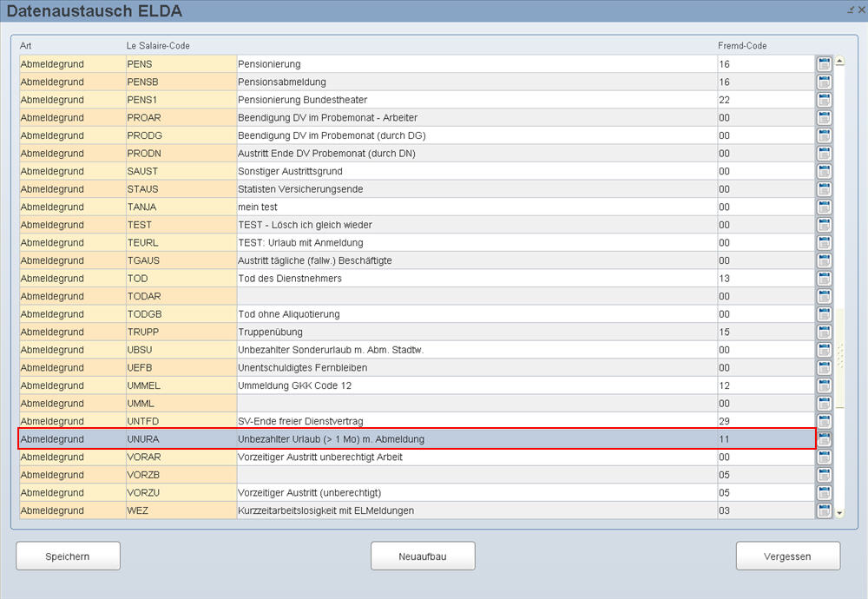The height and width of the screenshot is (599, 868).
Task: Click the row icon for TEURL
Action: click(x=824, y=242)
